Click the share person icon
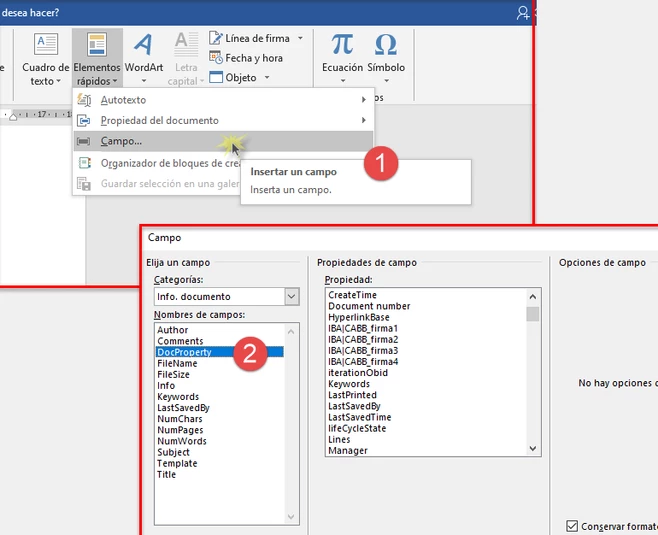 523,13
